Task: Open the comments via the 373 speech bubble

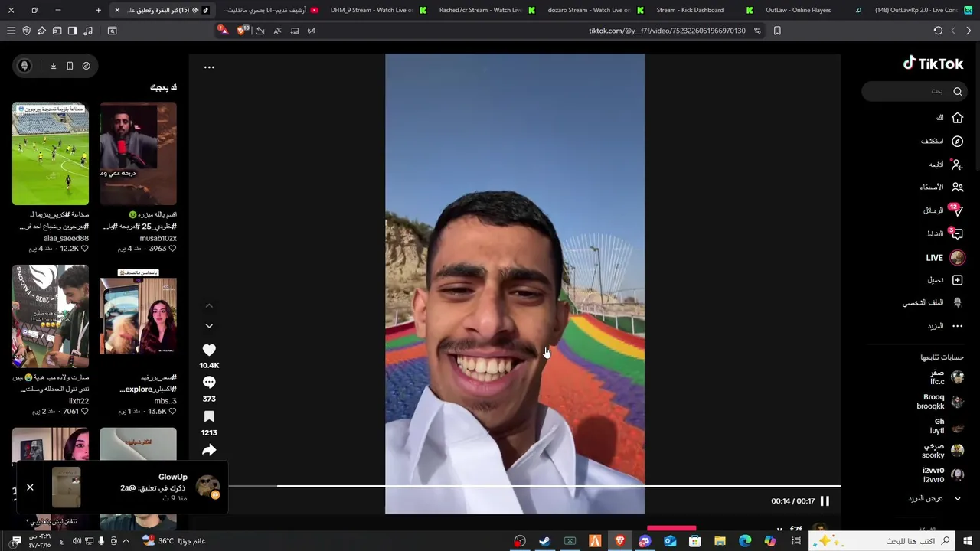Action: [x=209, y=383]
